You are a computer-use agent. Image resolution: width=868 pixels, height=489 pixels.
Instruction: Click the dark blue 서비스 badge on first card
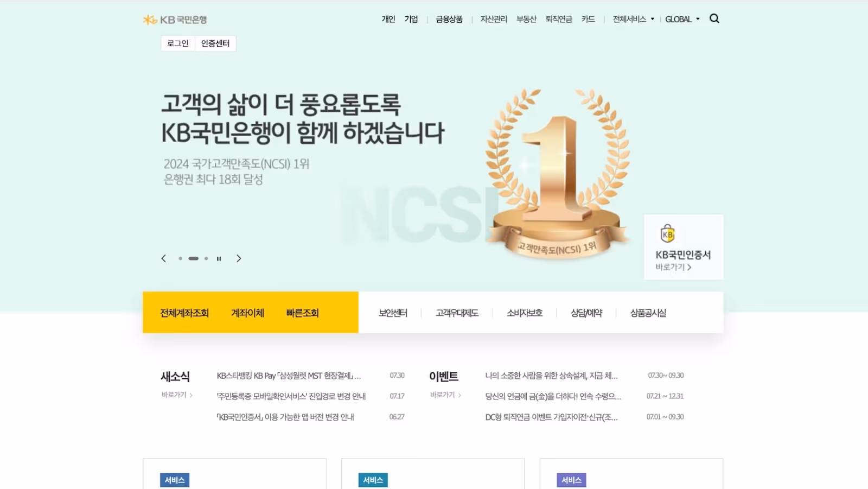pyautogui.click(x=175, y=480)
